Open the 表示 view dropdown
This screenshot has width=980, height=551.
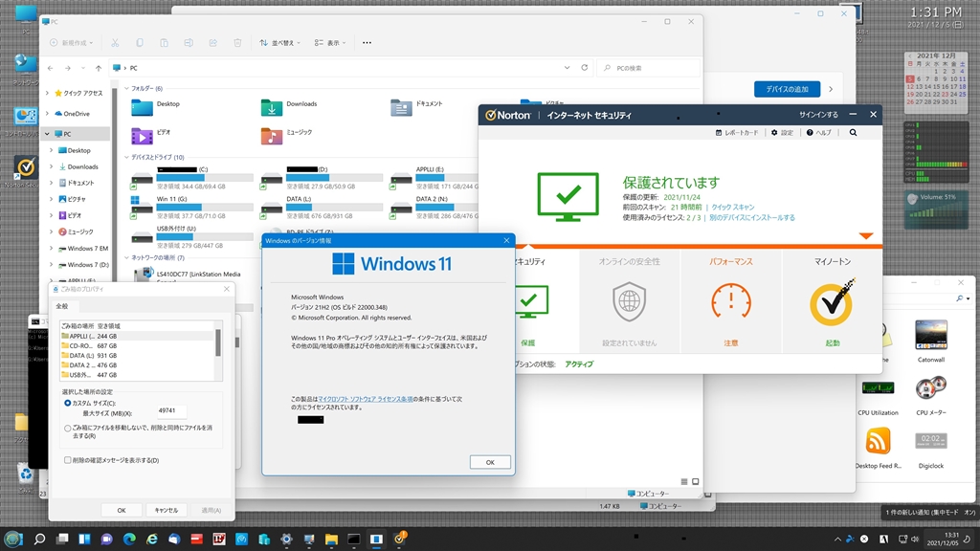pos(330,42)
